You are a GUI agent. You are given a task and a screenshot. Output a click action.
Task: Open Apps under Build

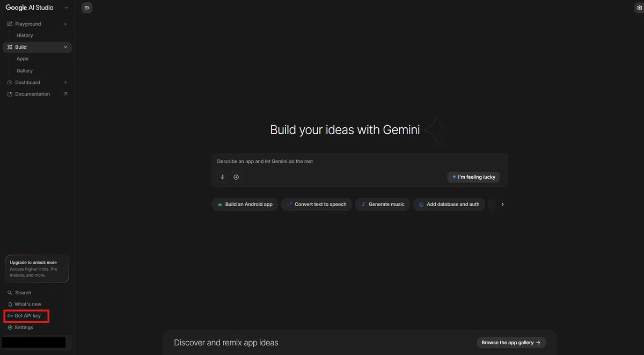tap(23, 59)
